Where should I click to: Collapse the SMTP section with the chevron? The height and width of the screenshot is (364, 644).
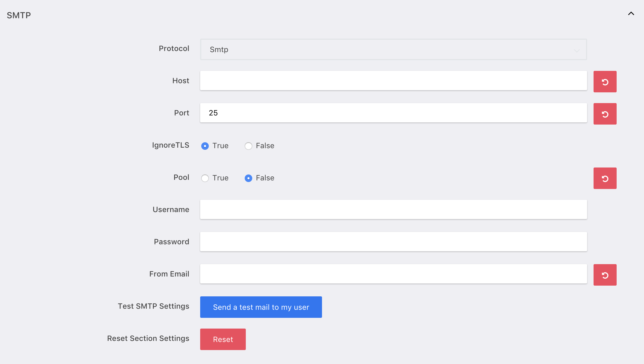point(631,13)
